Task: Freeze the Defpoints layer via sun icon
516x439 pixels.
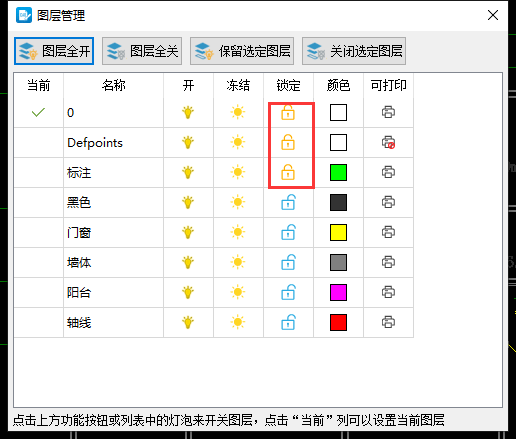Action: click(238, 142)
